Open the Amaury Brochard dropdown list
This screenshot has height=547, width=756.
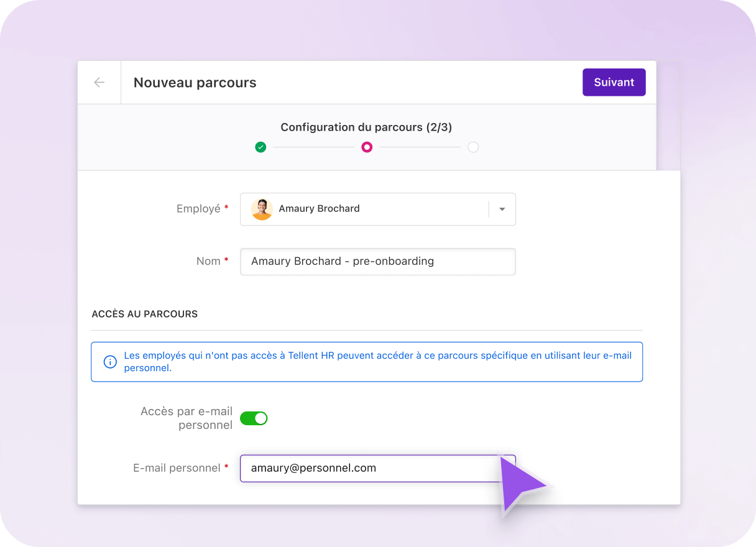pos(502,209)
